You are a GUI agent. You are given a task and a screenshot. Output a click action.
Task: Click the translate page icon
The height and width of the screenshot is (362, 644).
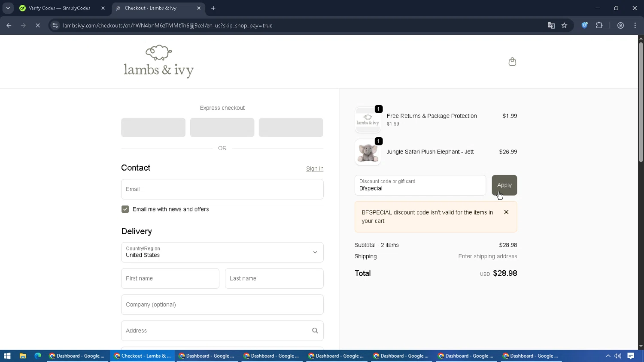click(x=551, y=25)
